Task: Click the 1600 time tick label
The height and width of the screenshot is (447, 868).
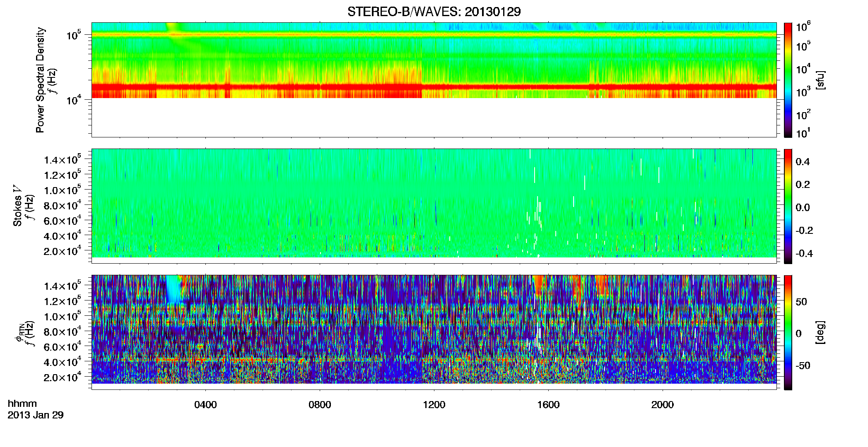Action: tap(548, 405)
